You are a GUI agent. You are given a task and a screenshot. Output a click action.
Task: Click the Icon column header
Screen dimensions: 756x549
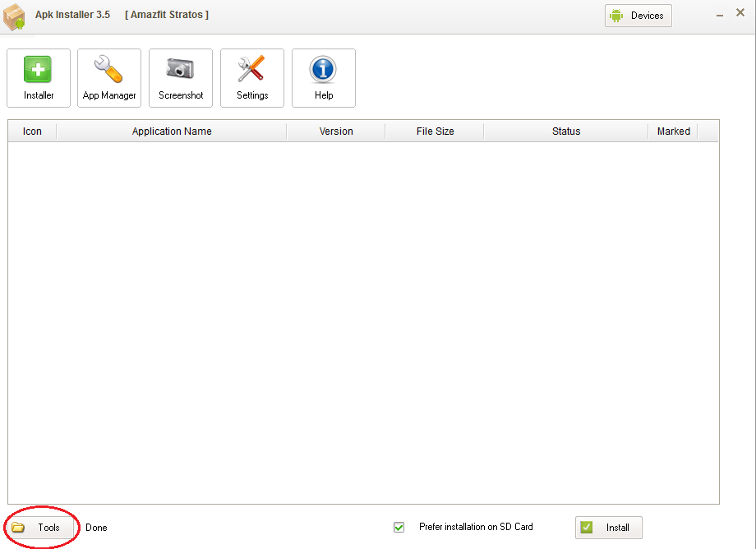(32, 131)
